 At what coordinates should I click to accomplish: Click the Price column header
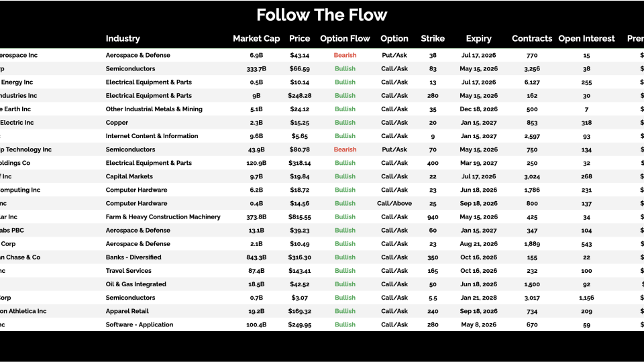click(300, 38)
